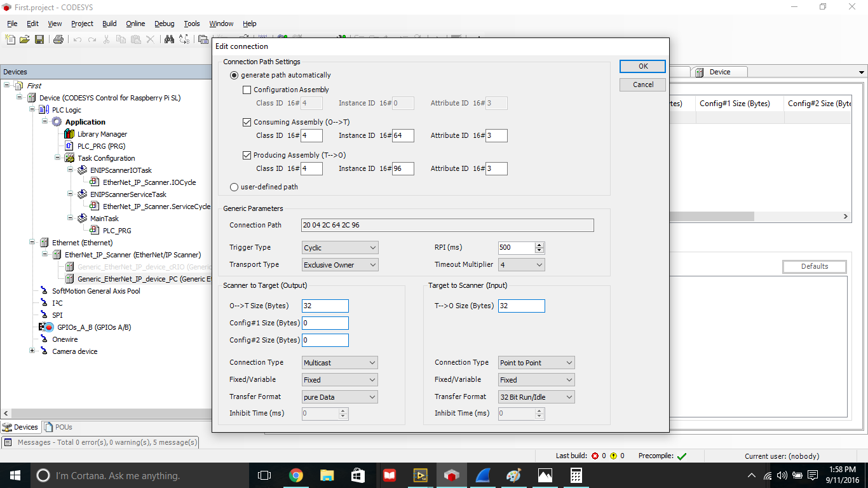Open Find with the binoculars icon
Screen dimensions: 868x488
point(170,39)
